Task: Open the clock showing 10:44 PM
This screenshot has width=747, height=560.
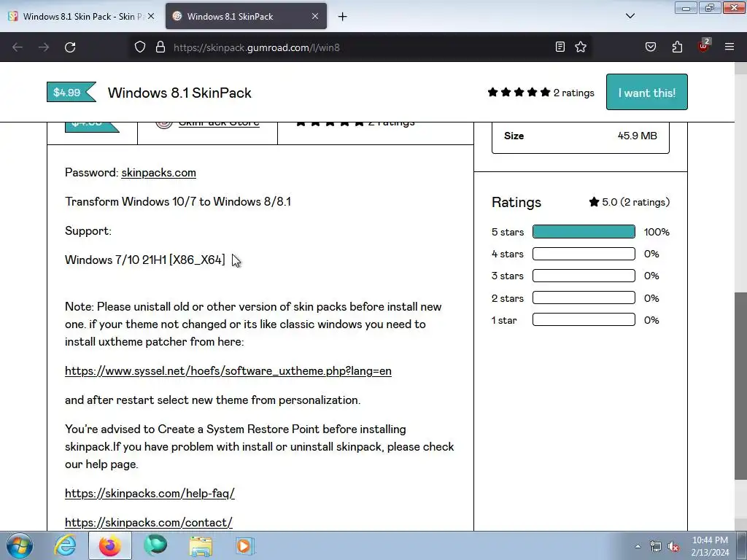Action: (x=710, y=546)
